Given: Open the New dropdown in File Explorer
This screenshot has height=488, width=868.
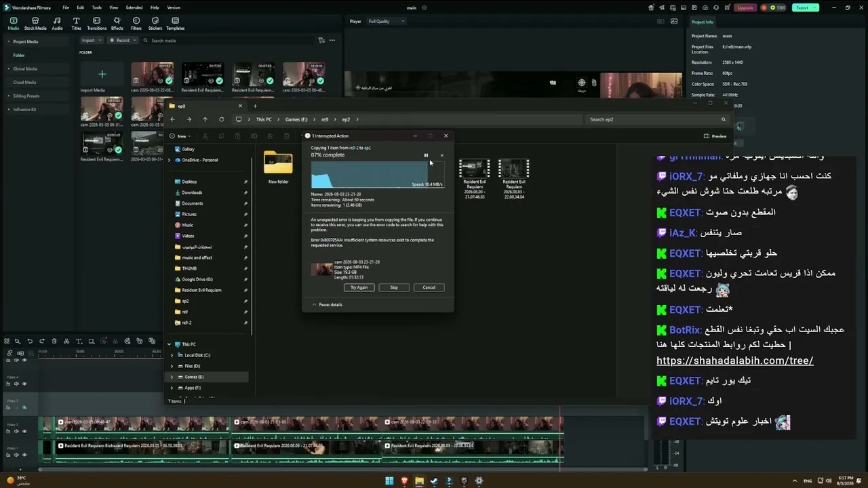Looking at the screenshot, I should (180, 136).
